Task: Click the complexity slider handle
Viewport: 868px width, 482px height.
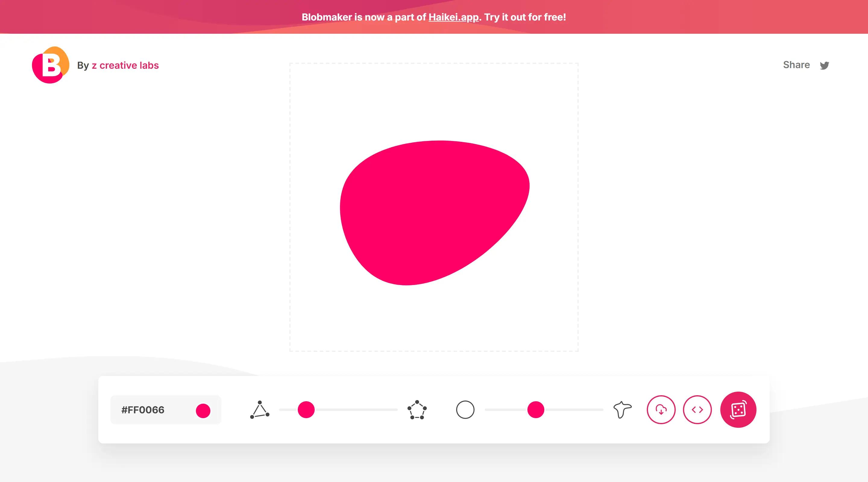Action: 306,410
